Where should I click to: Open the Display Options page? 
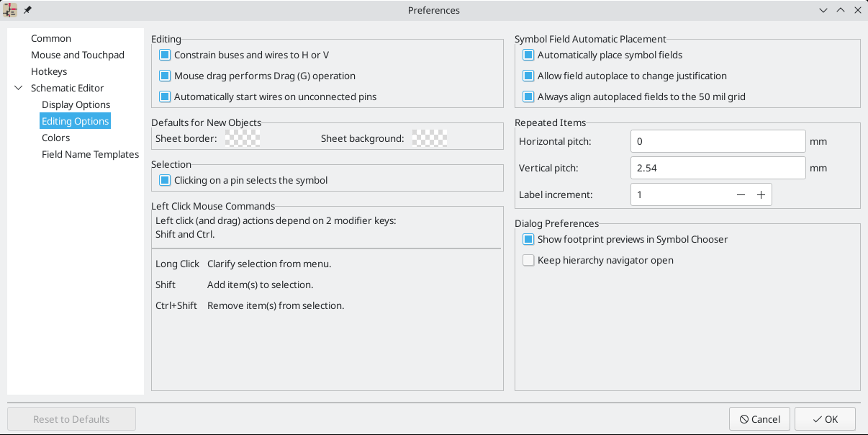click(76, 104)
